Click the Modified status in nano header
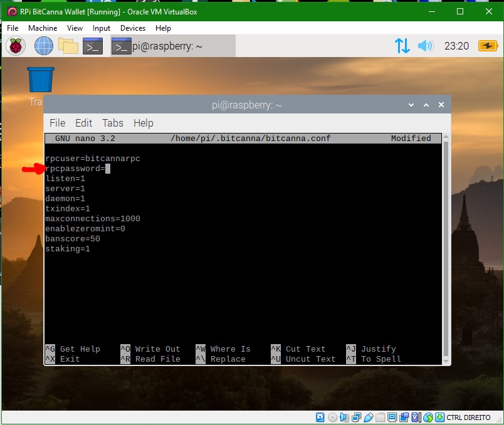The image size is (504, 425). click(411, 139)
